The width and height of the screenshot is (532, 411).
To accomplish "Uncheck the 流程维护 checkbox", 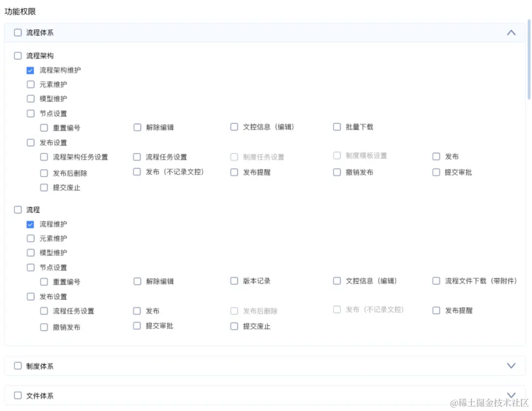I will pos(30,224).
